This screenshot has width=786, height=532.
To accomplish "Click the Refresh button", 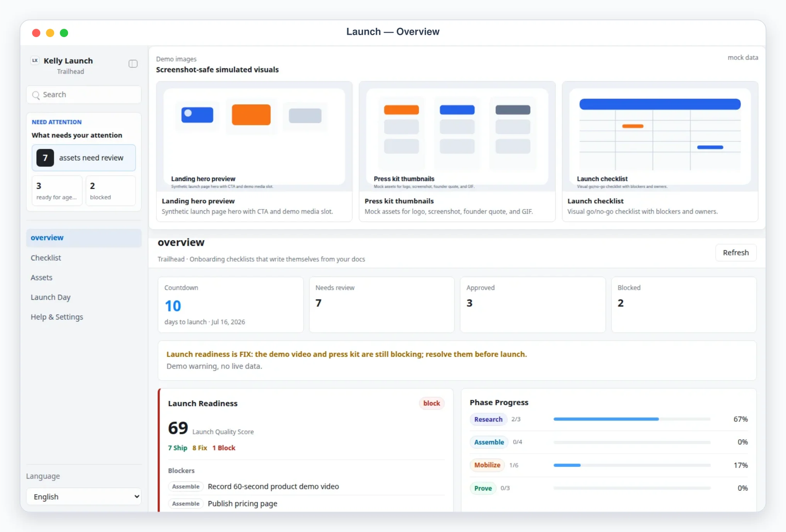I will click(736, 253).
